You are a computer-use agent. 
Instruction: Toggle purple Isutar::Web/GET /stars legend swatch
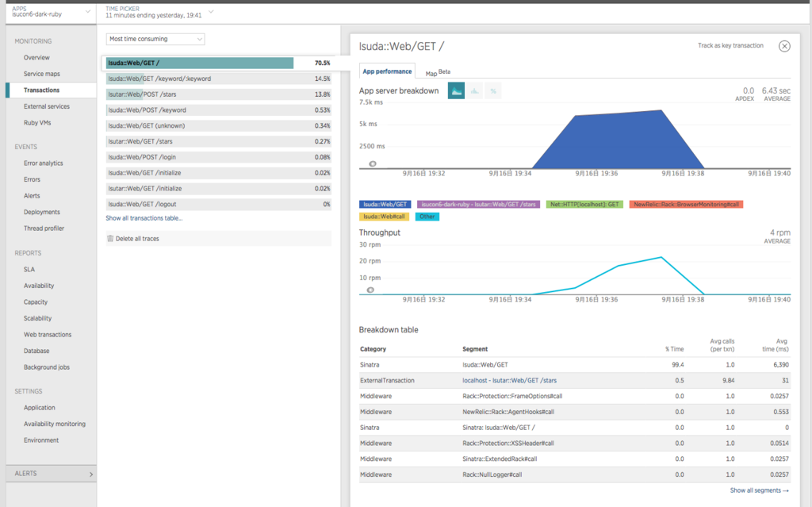[478, 204]
